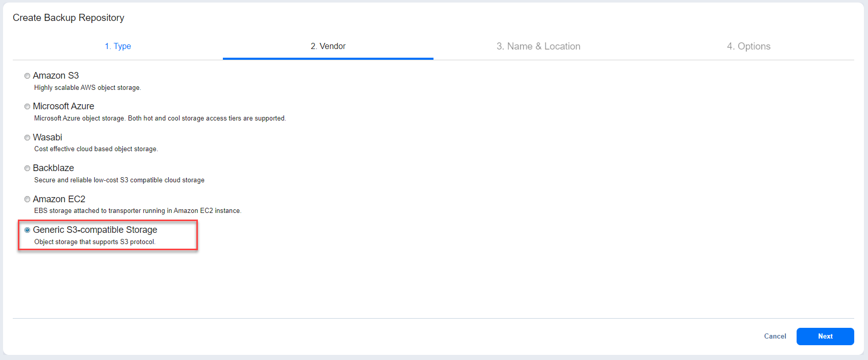Select the Backblaze radio button
This screenshot has width=868, height=360.
28,169
